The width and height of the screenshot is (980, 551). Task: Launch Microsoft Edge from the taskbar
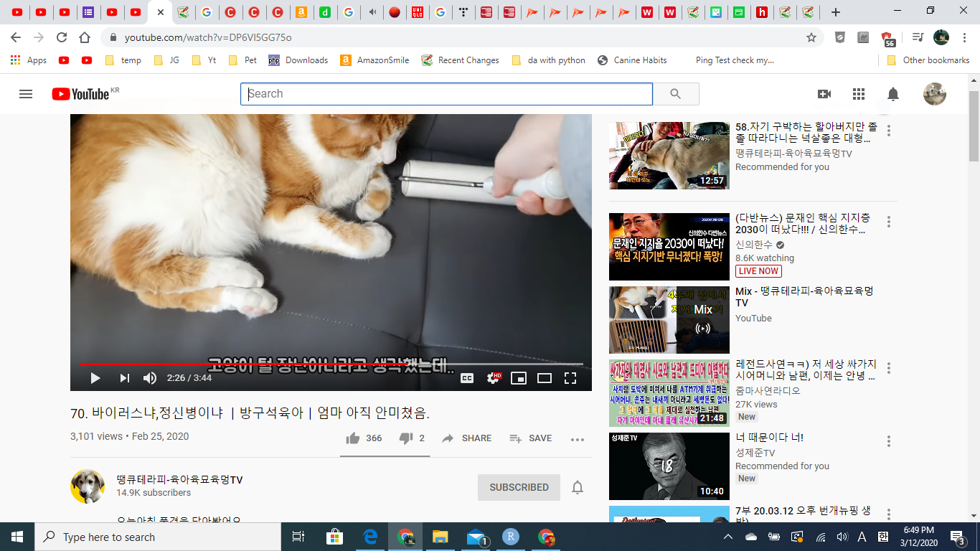tap(370, 537)
